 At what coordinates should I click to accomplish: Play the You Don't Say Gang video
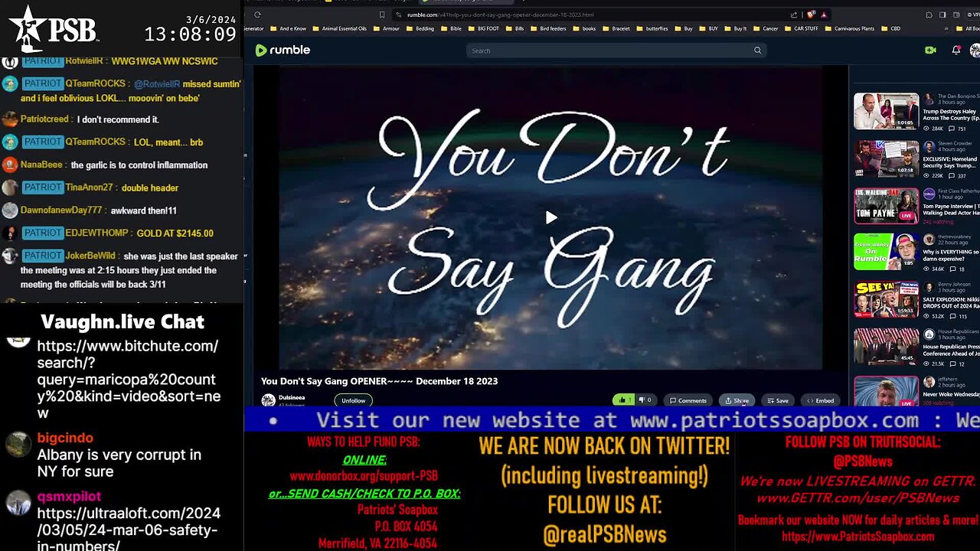[x=551, y=218]
